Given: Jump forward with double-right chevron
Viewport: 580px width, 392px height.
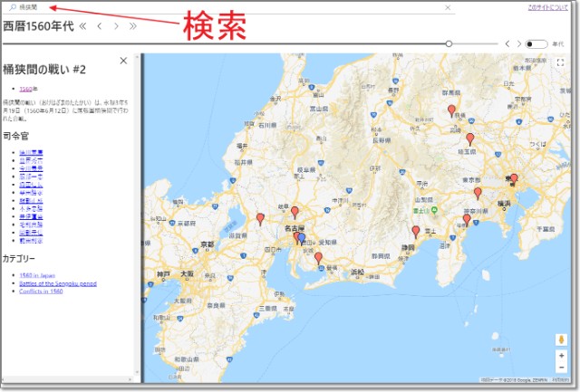Looking at the screenshot, I should tap(133, 26).
